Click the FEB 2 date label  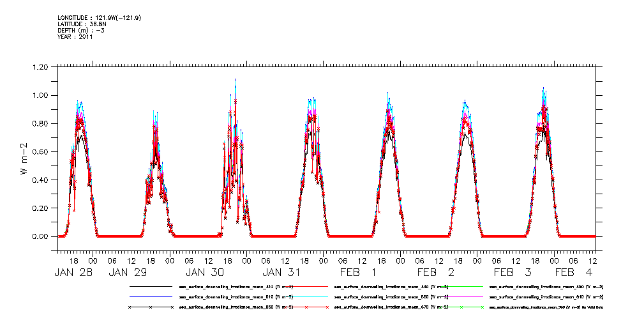pyautogui.click(x=436, y=272)
